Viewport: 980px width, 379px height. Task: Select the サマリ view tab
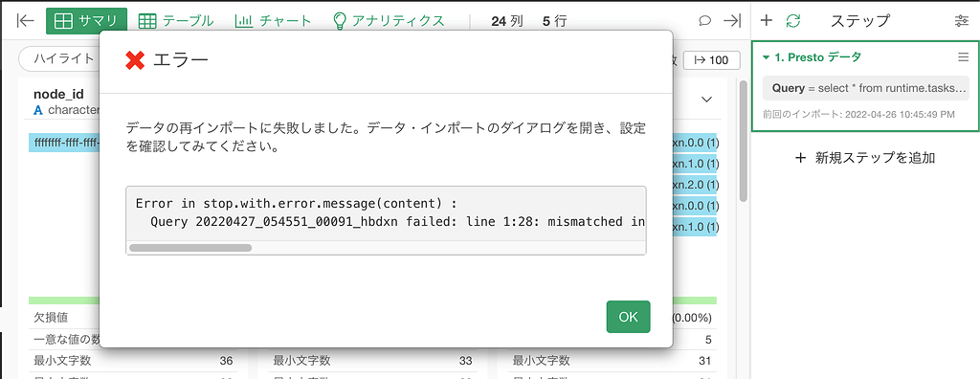(86, 21)
